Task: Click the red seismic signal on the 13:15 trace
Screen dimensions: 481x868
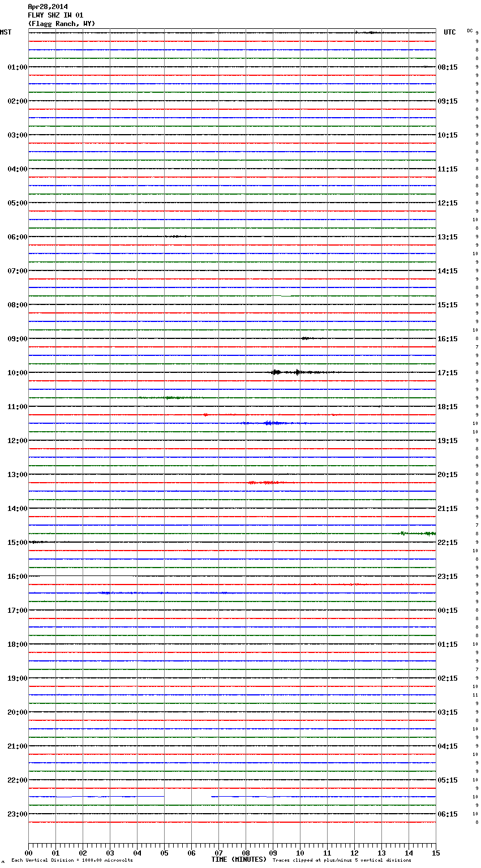Action: pos(267,483)
